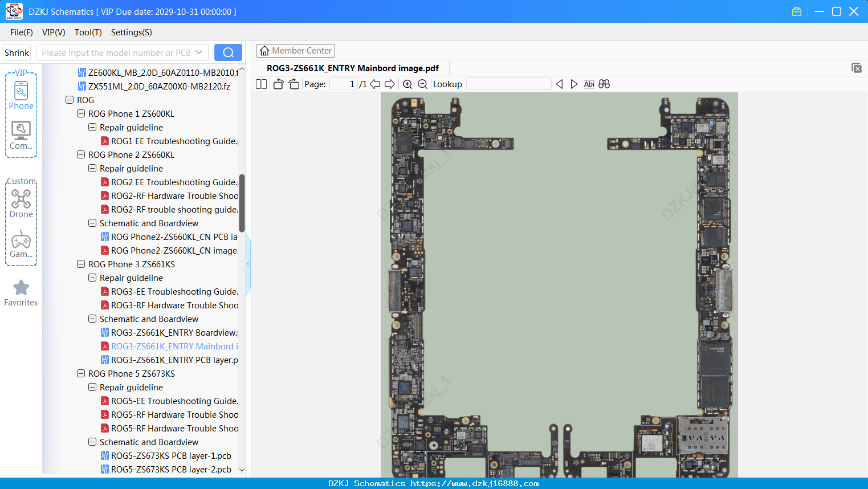The height and width of the screenshot is (489, 868).
Task: Open the Favorites star
Action: point(21,293)
